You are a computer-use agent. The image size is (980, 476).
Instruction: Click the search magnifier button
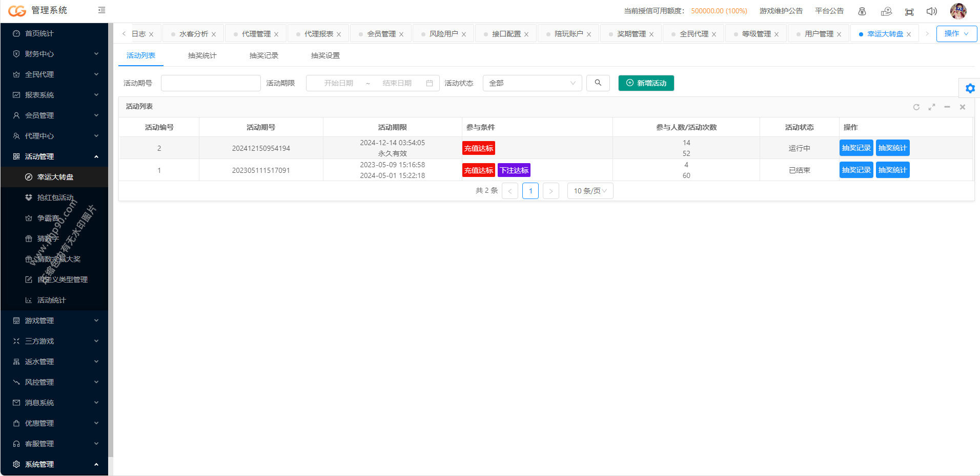click(598, 83)
